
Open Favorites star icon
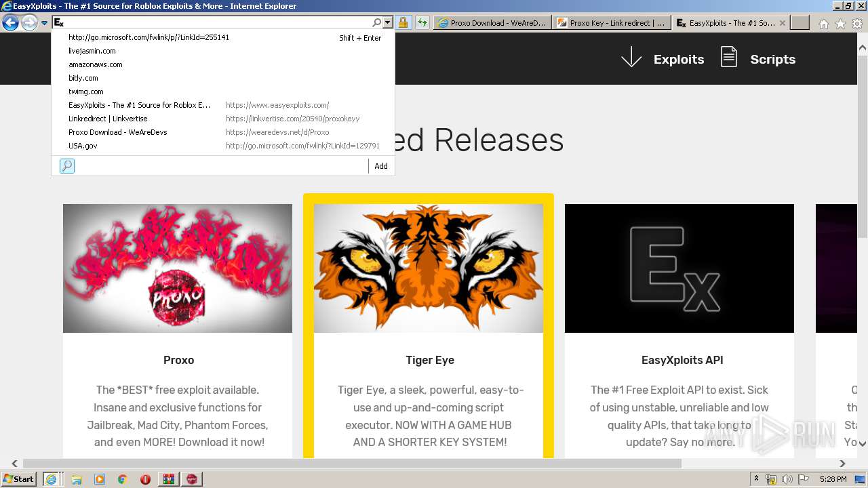click(840, 24)
